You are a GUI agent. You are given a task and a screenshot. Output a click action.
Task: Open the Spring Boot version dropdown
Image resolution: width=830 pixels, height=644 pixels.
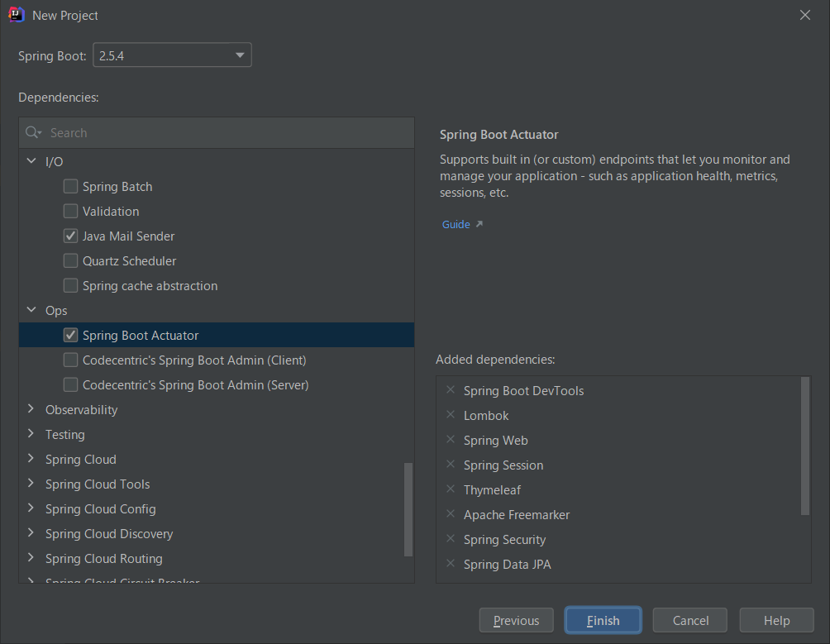tap(172, 55)
